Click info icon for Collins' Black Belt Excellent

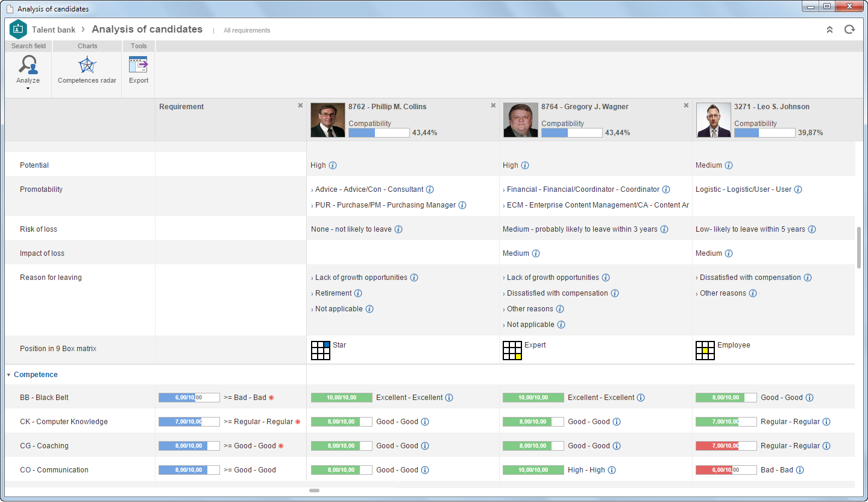click(x=449, y=398)
